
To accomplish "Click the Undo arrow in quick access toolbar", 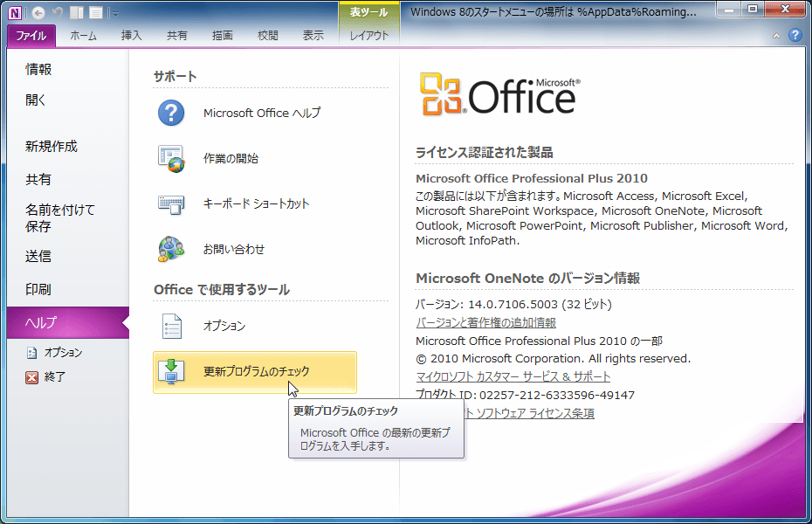I will click(58, 12).
